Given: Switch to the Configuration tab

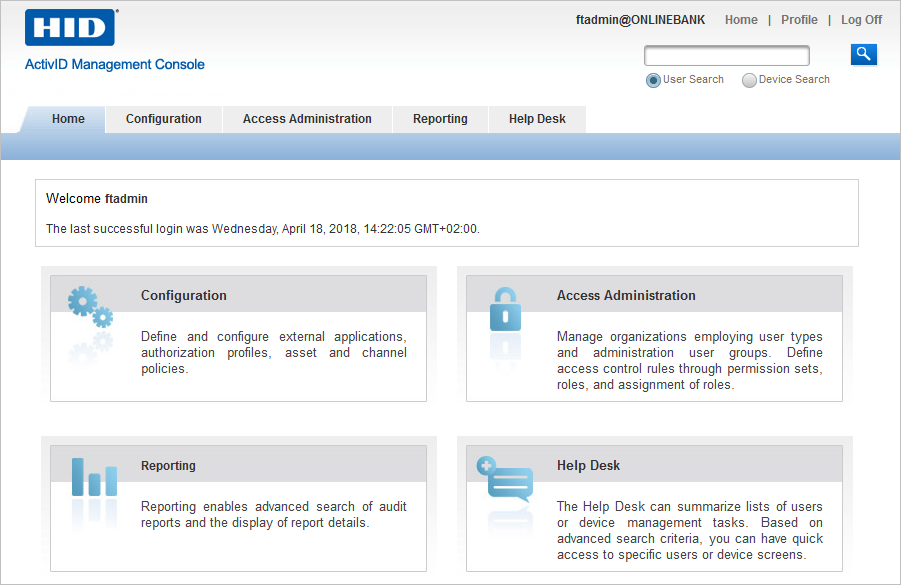Looking at the screenshot, I should (163, 118).
